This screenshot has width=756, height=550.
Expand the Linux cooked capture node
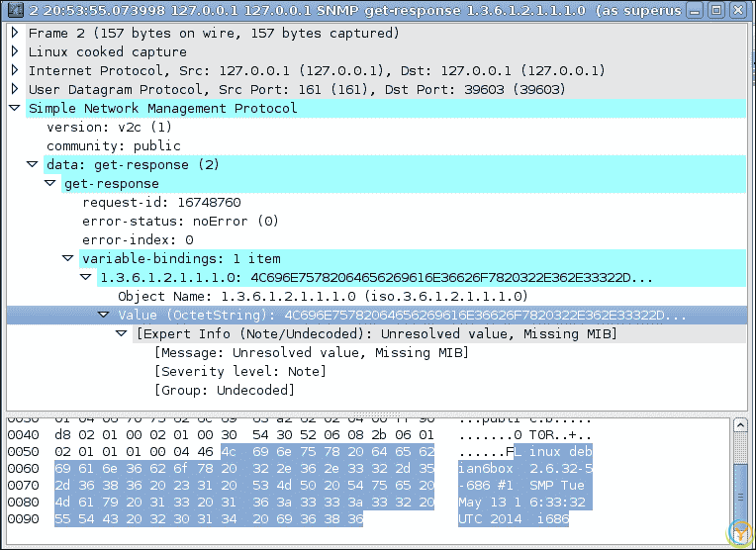click(14, 51)
